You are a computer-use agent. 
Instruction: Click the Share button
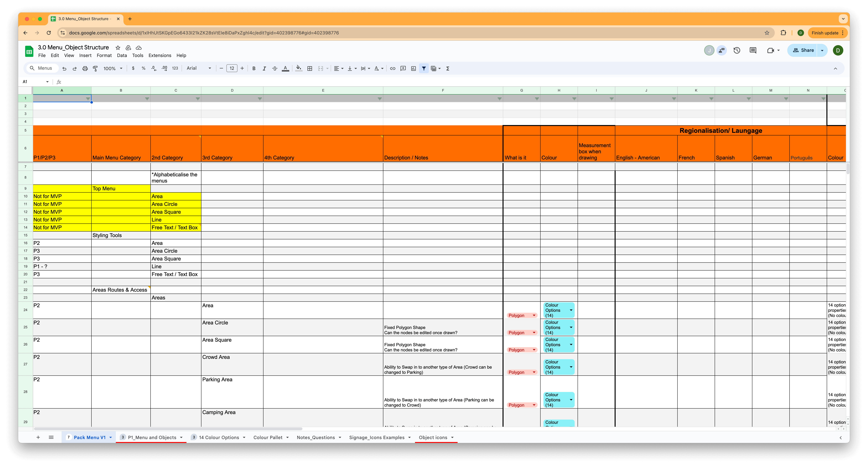803,50
